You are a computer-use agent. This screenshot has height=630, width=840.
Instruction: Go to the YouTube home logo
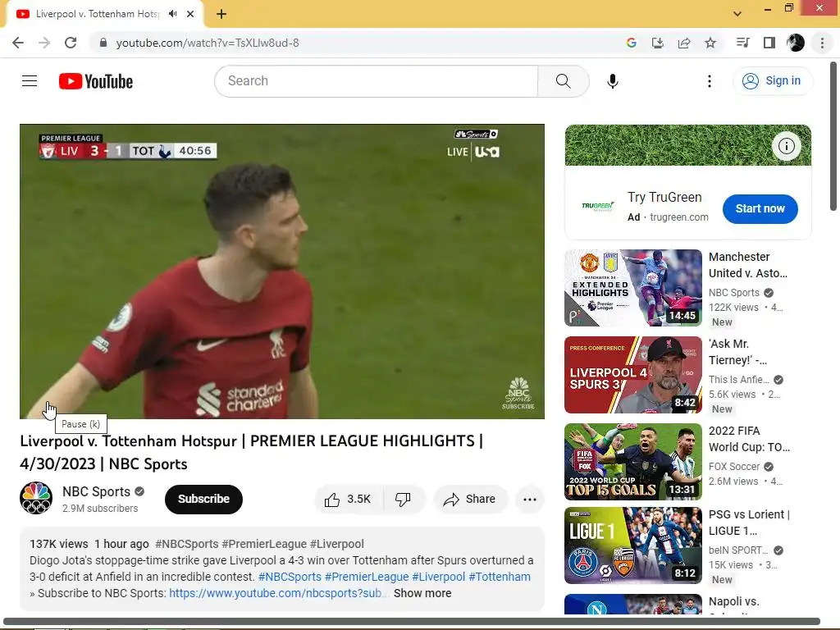point(96,81)
